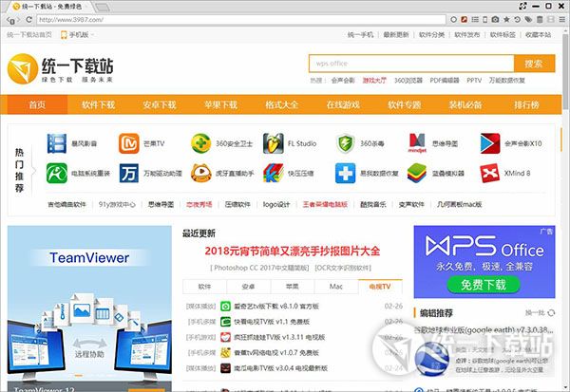Click the browser address bar
This screenshot has height=392, width=570.
(241, 20)
